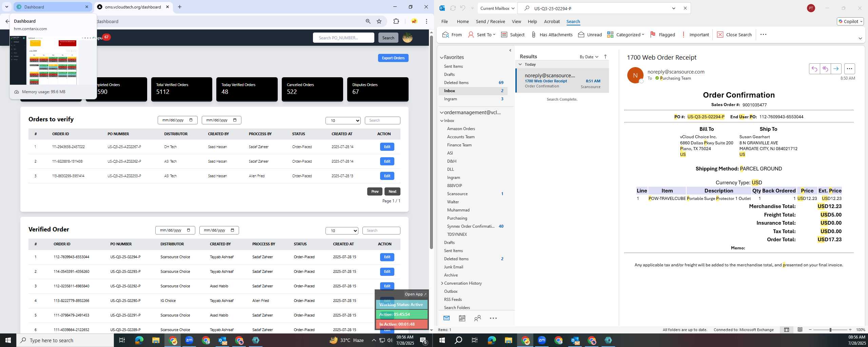Click Chrome bookmark star icon
868x347 pixels.
click(x=379, y=21)
